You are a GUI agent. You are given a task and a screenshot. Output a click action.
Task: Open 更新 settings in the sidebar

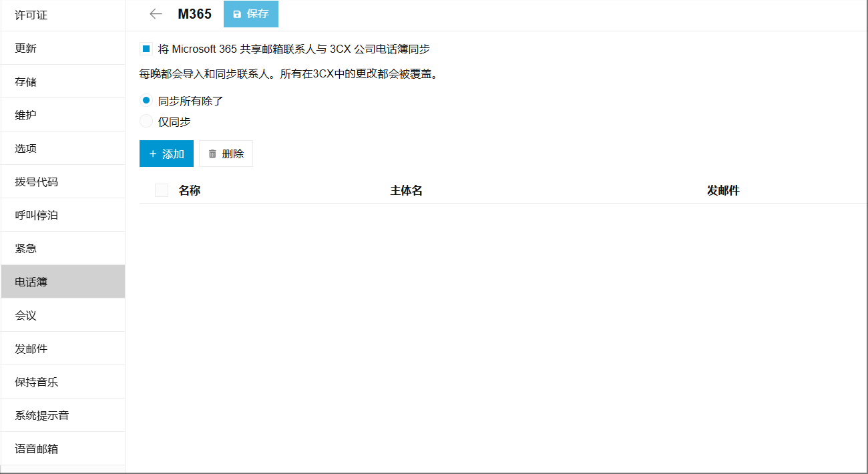[x=63, y=48]
